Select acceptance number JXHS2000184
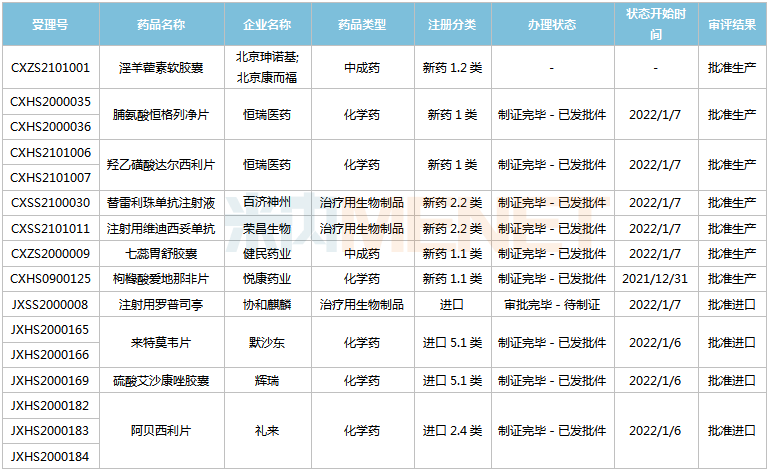This screenshot has height=471, width=770. [x=50, y=456]
